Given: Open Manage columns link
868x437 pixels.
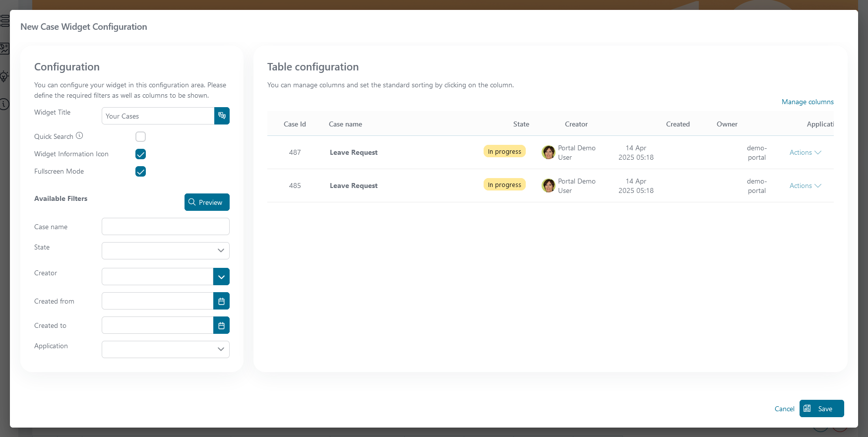Looking at the screenshot, I should (x=807, y=102).
